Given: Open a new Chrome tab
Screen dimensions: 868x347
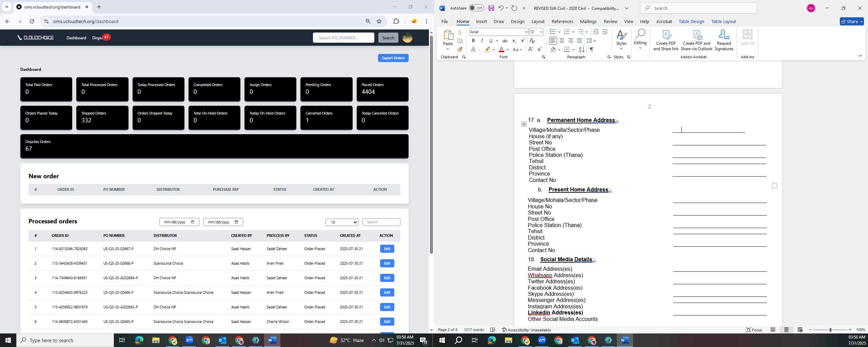Looking at the screenshot, I should pos(99,7).
